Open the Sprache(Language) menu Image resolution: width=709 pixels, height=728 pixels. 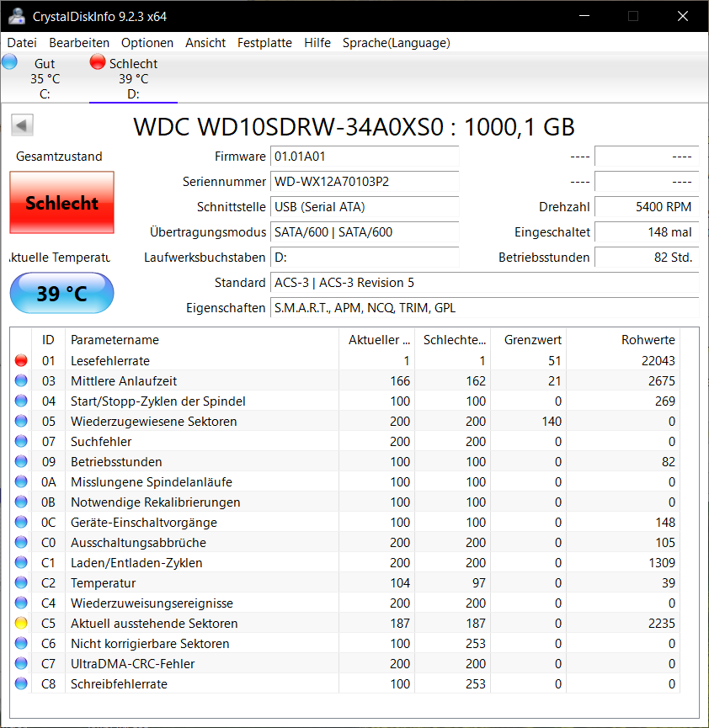[397, 43]
